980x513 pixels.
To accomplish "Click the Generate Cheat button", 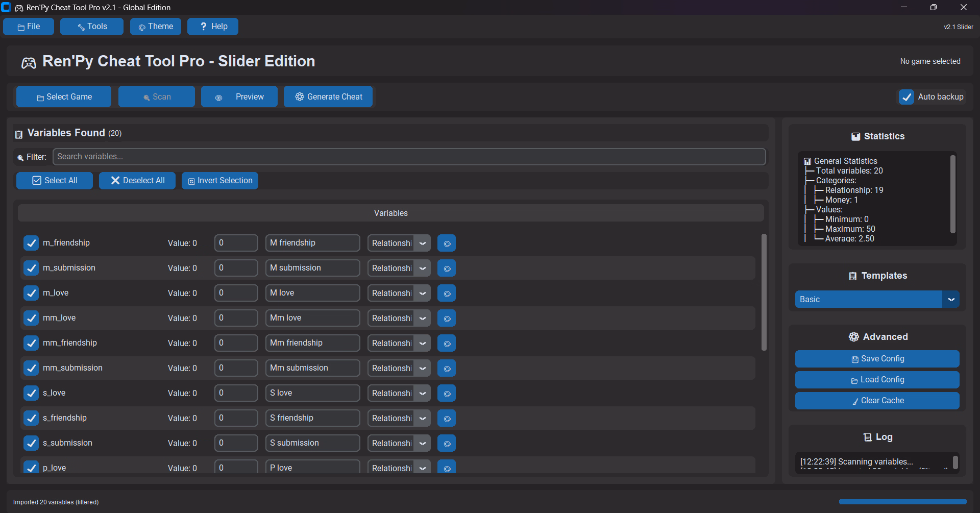I will (328, 97).
